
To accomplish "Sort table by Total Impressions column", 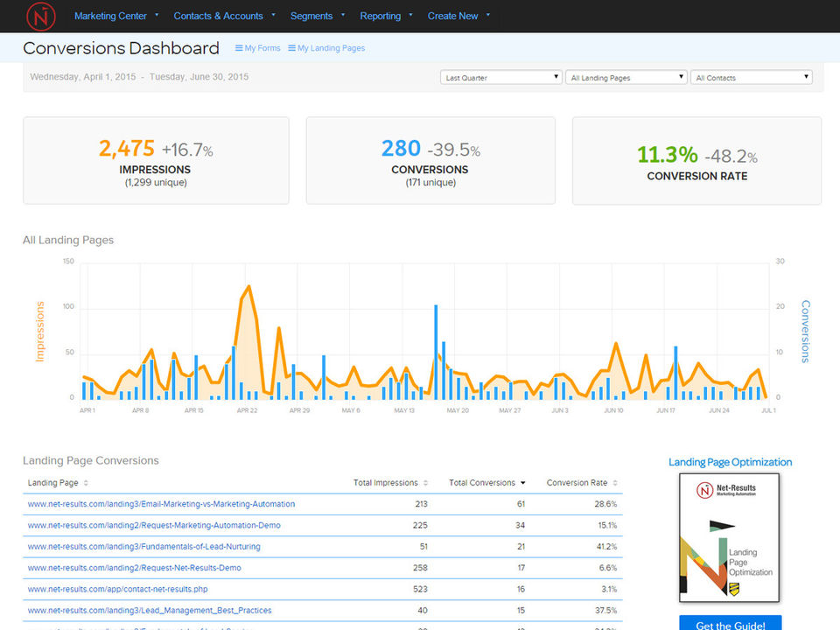I will pyautogui.click(x=390, y=483).
